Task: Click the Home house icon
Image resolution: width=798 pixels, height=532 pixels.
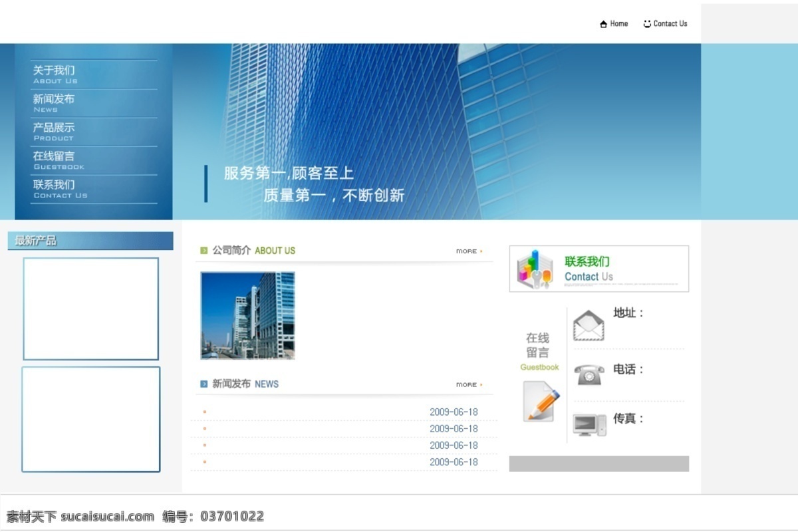Action: click(x=603, y=24)
